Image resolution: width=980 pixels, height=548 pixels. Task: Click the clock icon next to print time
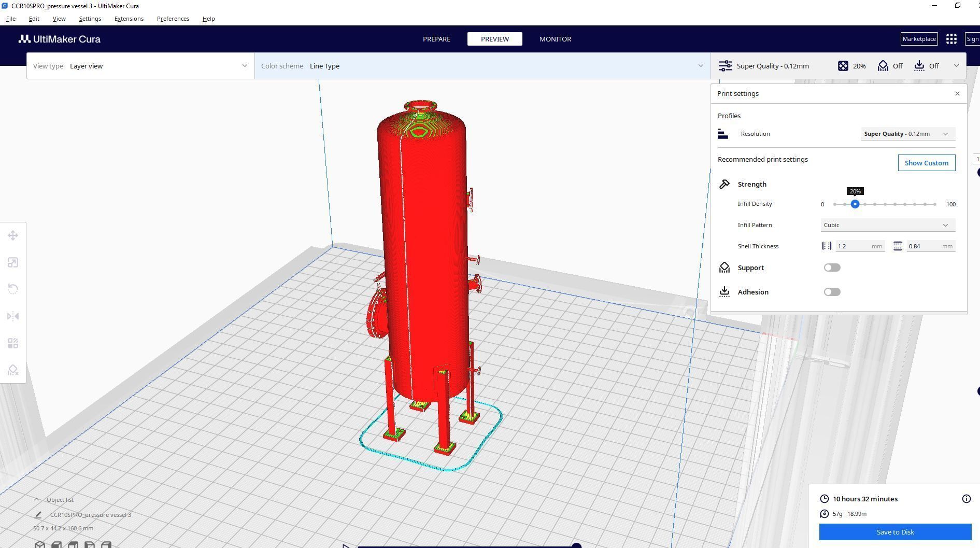pos(824,499)
